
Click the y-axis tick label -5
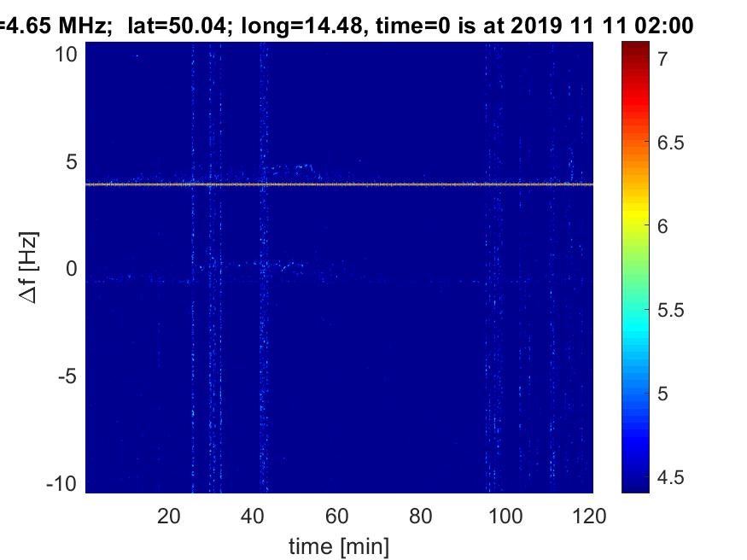click(69, 376)
